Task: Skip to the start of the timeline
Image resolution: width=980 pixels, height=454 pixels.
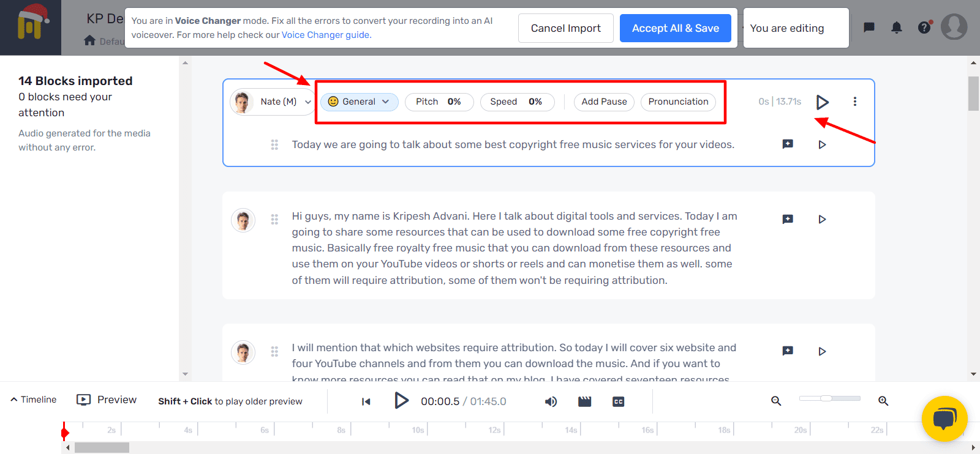Action: pyautogui.click(x=366, y=401)
